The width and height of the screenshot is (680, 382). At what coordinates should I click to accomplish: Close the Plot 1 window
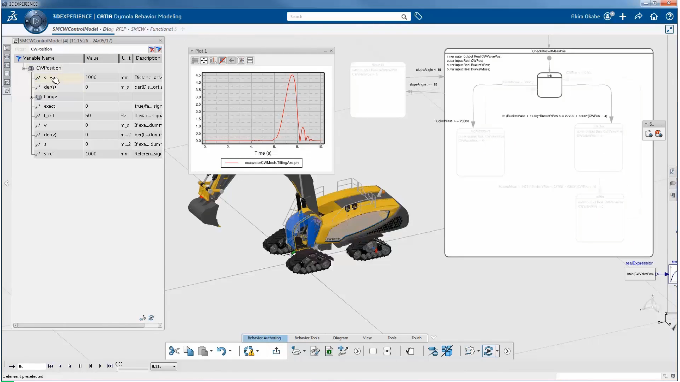331,51
